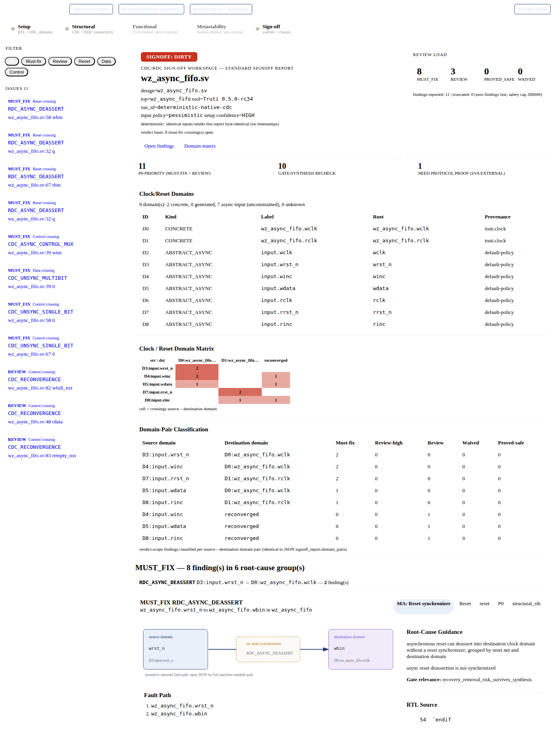Click the 11 P0-PRIORITY summary stat

tap(174, 169)
